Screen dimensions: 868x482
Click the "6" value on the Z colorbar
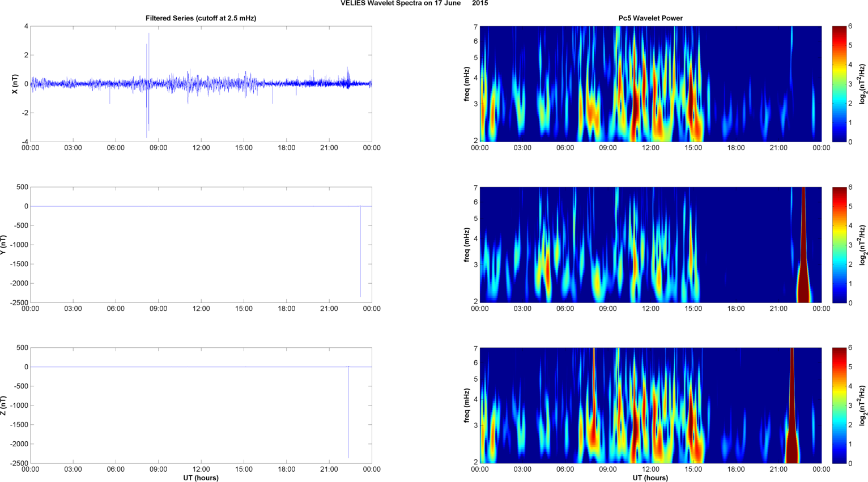[850, 348]
